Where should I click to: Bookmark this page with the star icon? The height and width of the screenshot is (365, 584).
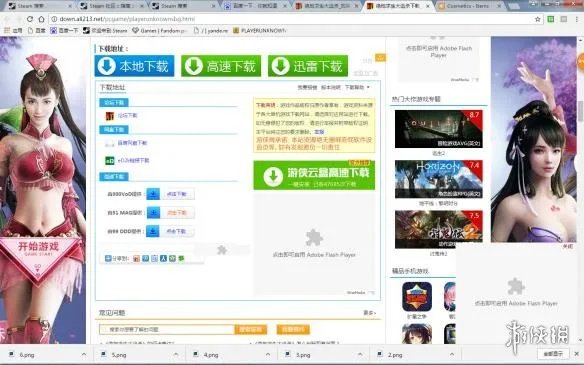click(x=537, y=19)
